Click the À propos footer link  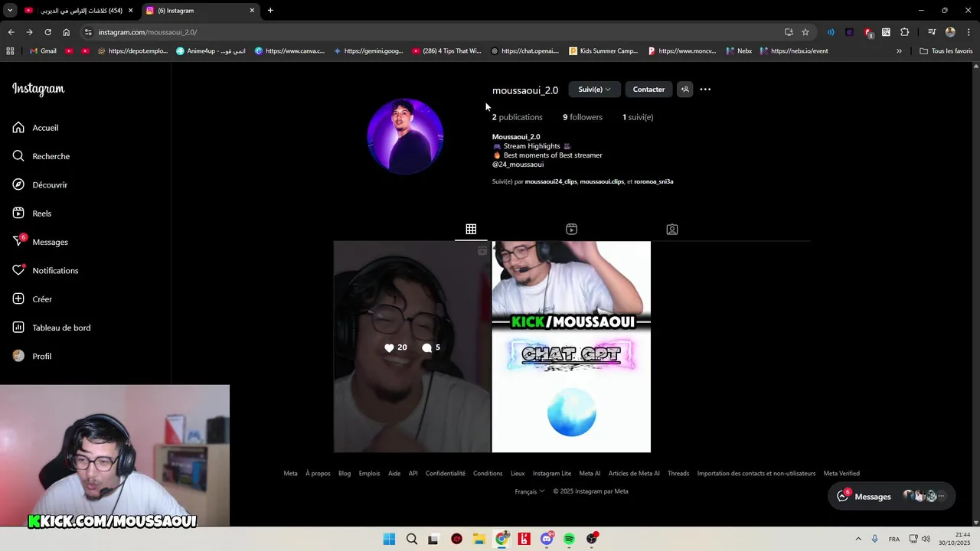tap(318, 474)
